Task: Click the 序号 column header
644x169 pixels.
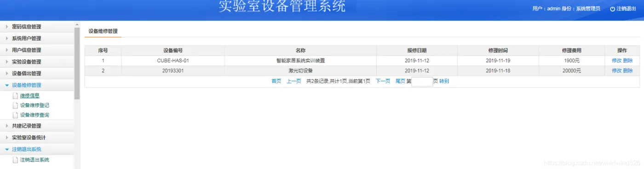Action: coord(103,51)
